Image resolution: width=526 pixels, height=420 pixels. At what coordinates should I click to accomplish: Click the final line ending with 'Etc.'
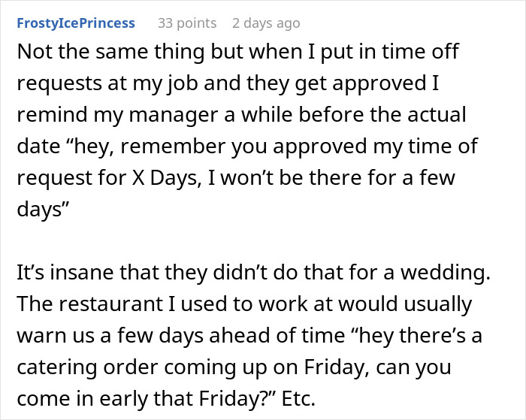pyautogui.click(x=166, y=398)
